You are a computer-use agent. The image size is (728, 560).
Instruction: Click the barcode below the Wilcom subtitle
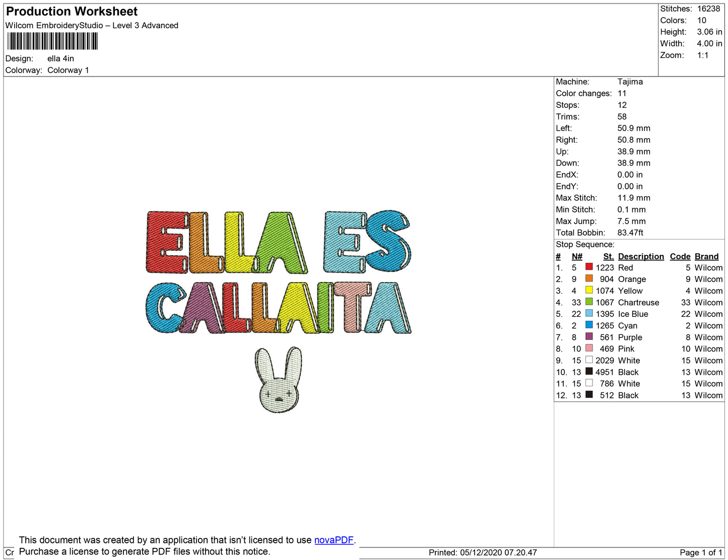pyautogui.click(x=52, y=41)
